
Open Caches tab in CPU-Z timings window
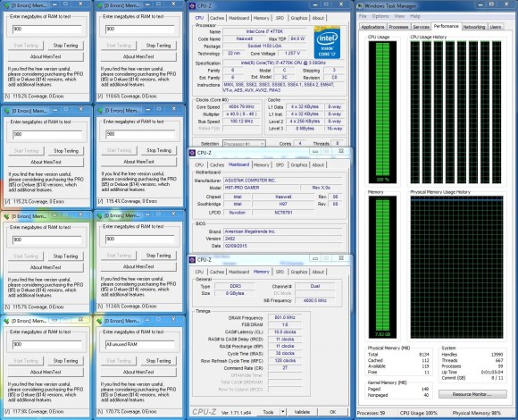[217, 272]
